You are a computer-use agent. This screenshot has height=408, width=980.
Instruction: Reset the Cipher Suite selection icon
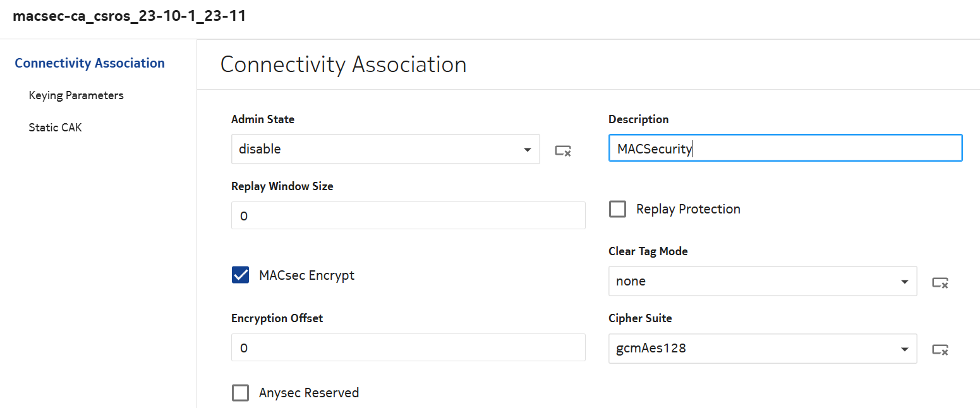pyautogui.click(x=940, y=349)
